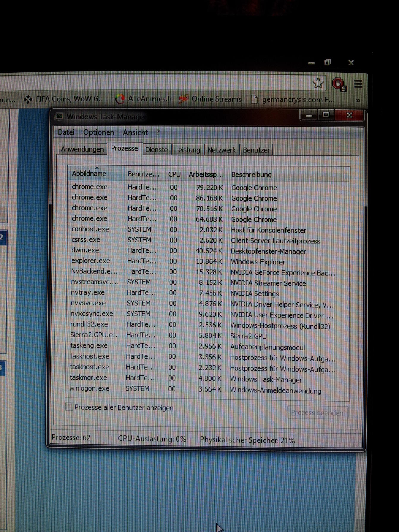Viewport: 399px width, 532px height.
Task: Select chrome.exe row with 86.168 K
Action: point(208,198)
